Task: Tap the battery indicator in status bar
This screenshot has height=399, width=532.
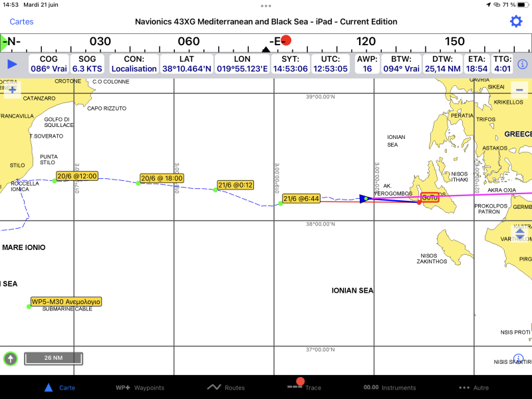Action: pyautogui.click(x=523, y=5)
